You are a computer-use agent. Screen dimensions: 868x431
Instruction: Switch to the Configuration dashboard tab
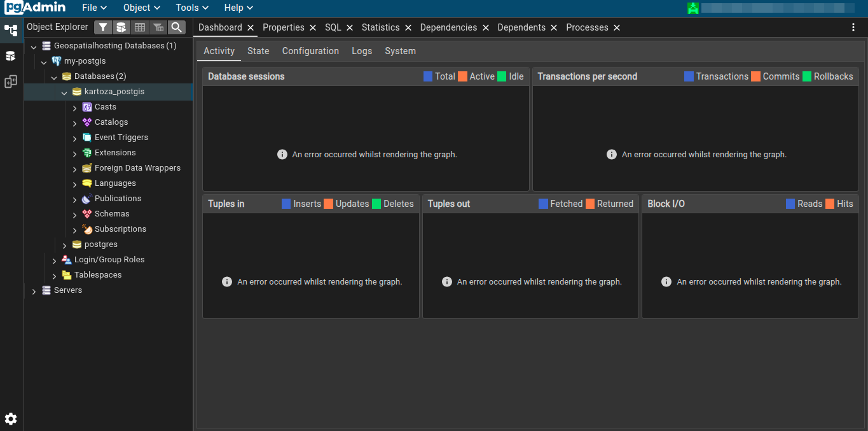pyautogui.click(x=310, y=51)
